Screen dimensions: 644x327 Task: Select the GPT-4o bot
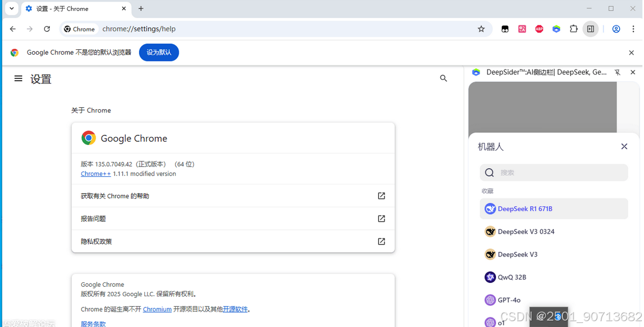(554, 300)
